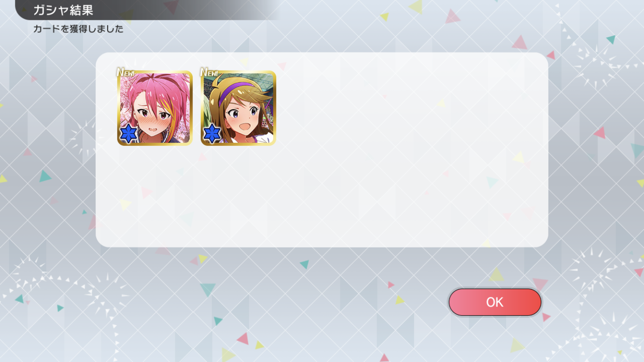Image resolution: width=644 pixels, height=362 pixels.
Task: Tap the New badge on the brown-haired card
Action: point(209,72)
